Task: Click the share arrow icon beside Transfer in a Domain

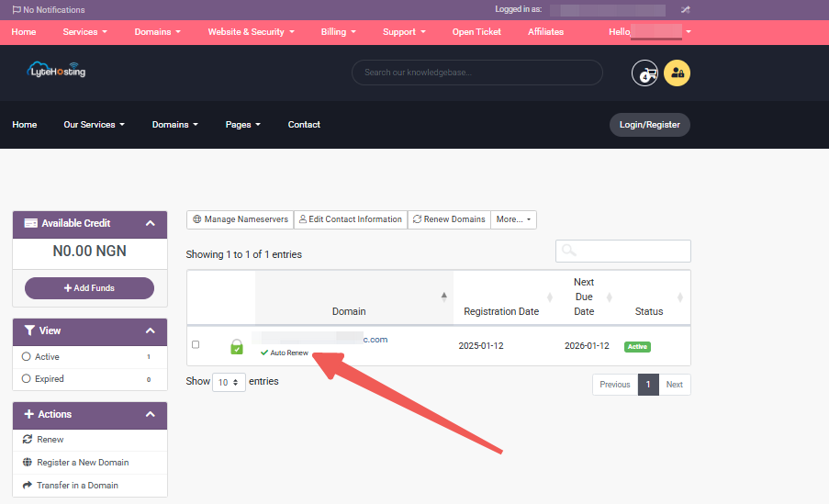Action: [28, 485]
